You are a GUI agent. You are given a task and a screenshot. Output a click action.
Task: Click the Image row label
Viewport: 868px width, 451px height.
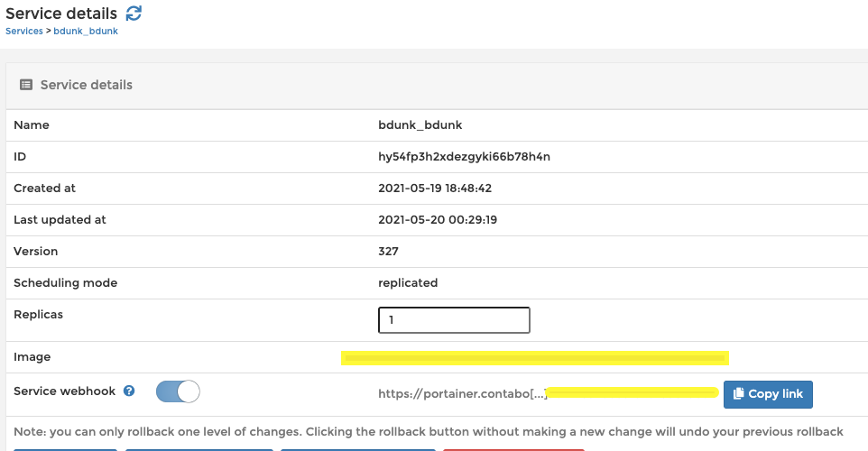(32, 357)
